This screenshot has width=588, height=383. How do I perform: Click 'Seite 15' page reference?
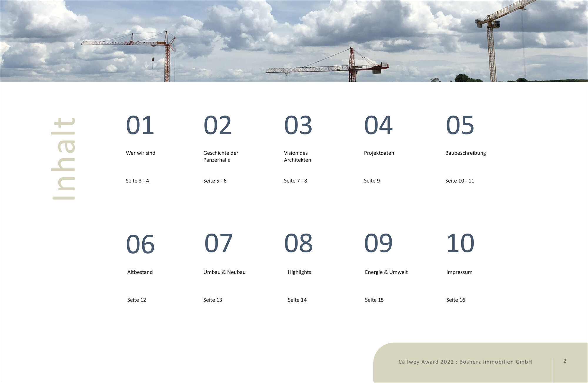point(374,300)
